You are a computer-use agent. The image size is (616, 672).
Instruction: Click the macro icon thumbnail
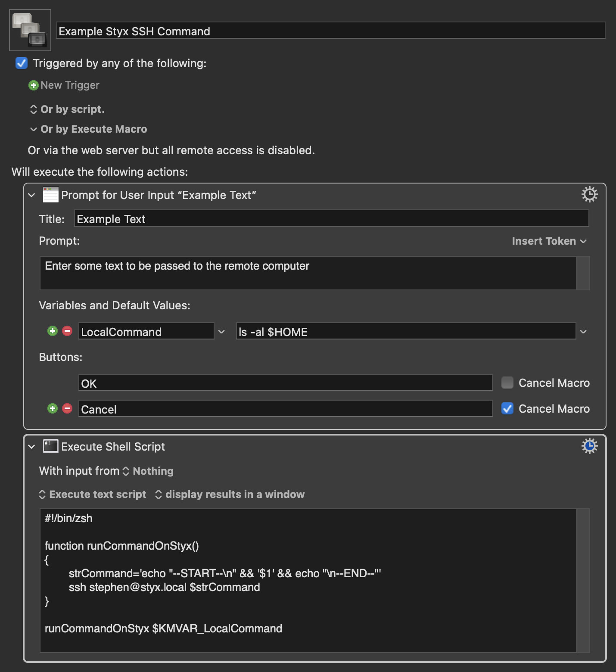(x=30, y=30)
